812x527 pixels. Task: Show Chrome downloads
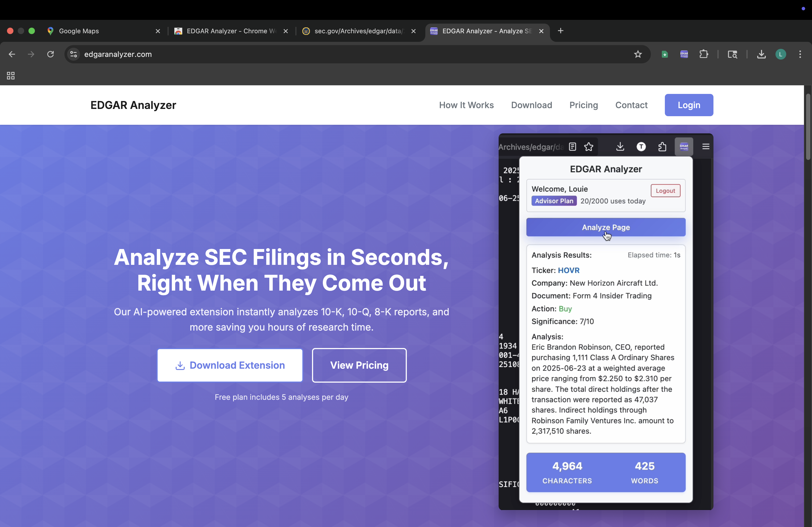pos(761,54)
